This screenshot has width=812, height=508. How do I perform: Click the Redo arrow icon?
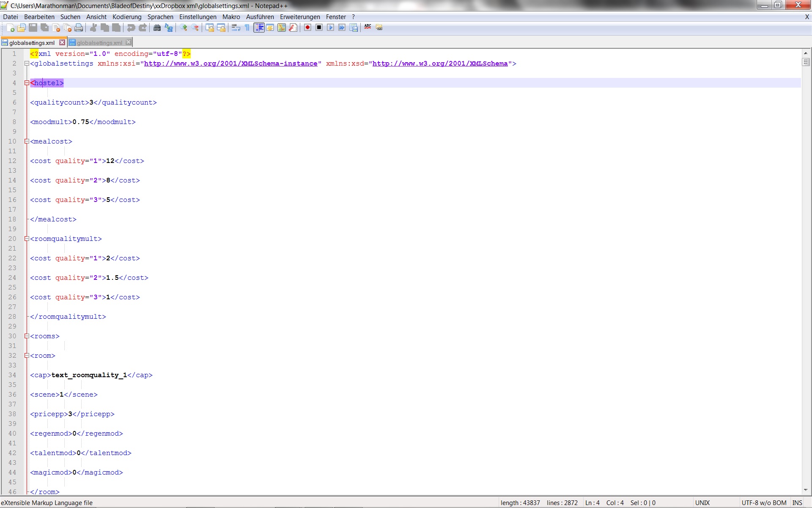click(x=143, y=28)
